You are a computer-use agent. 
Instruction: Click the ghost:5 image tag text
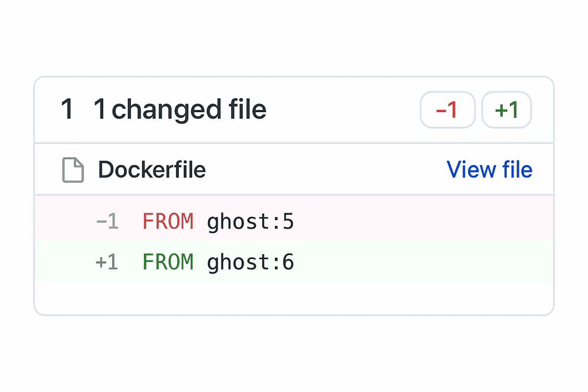250,222
